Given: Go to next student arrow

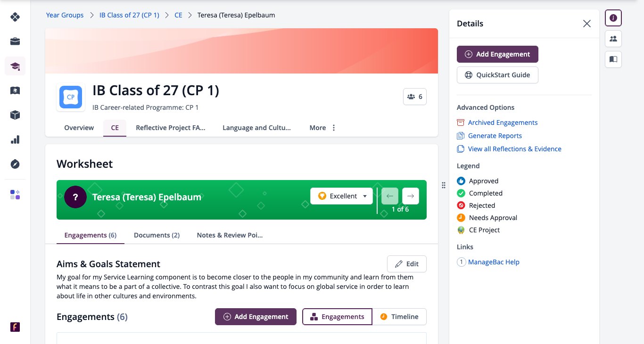Looking at the screenshot, I should (411, 196).
